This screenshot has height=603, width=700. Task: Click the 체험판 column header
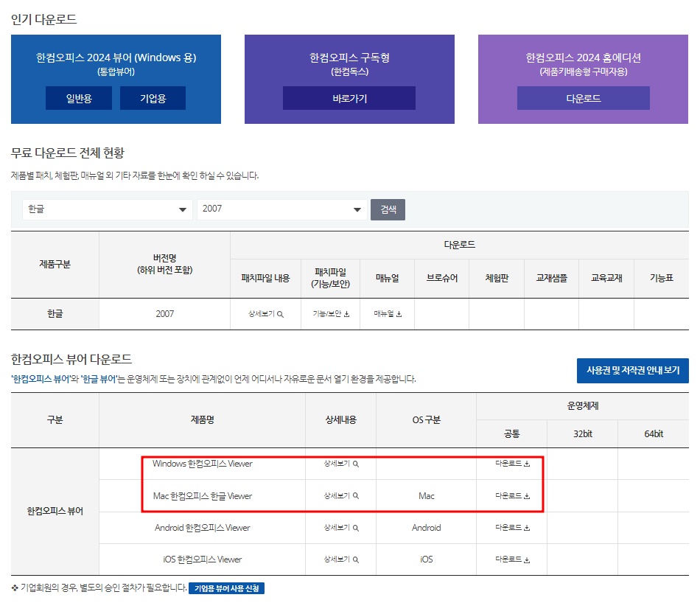click(497, 278)
